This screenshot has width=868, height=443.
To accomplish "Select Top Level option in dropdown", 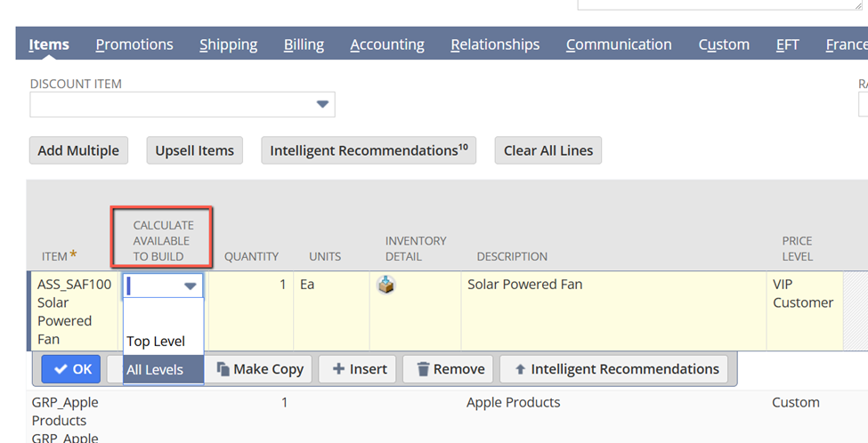I will (156, 342).
